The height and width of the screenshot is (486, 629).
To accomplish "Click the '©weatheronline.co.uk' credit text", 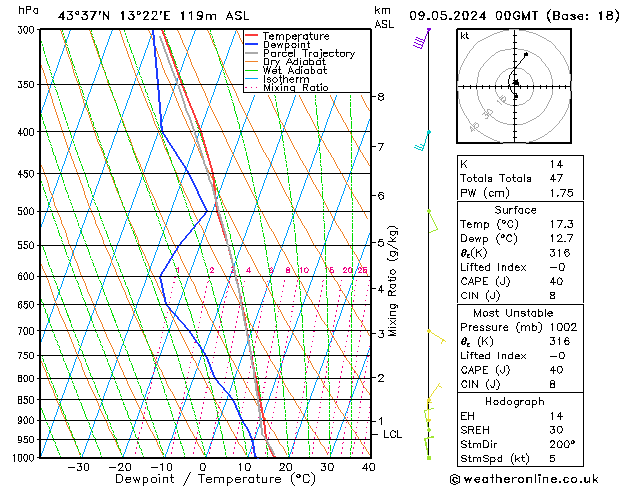I will click(x=524, y=479).
